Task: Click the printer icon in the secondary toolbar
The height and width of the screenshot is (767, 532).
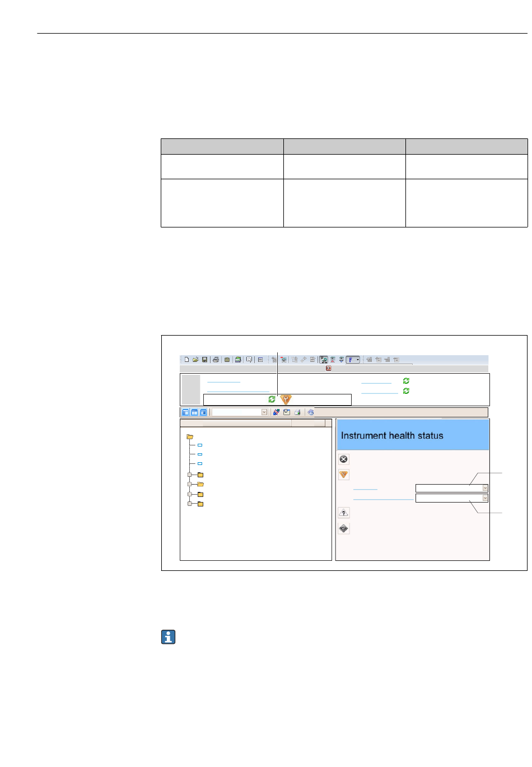Action: 297,412
